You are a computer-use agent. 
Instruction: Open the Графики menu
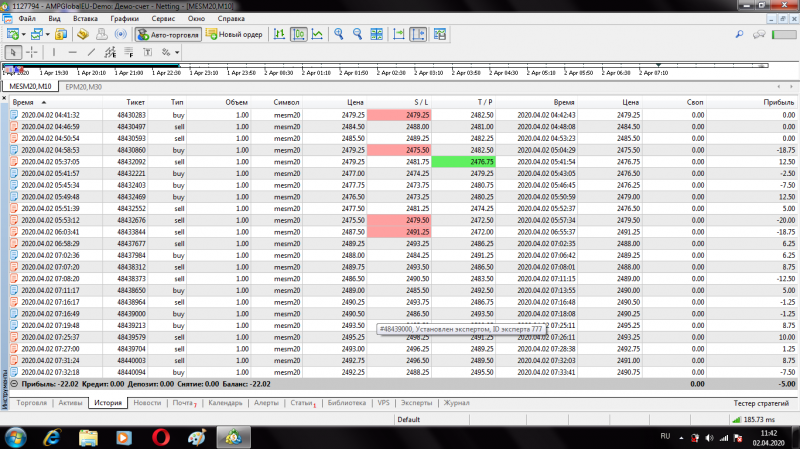click(x=124, y=18)
